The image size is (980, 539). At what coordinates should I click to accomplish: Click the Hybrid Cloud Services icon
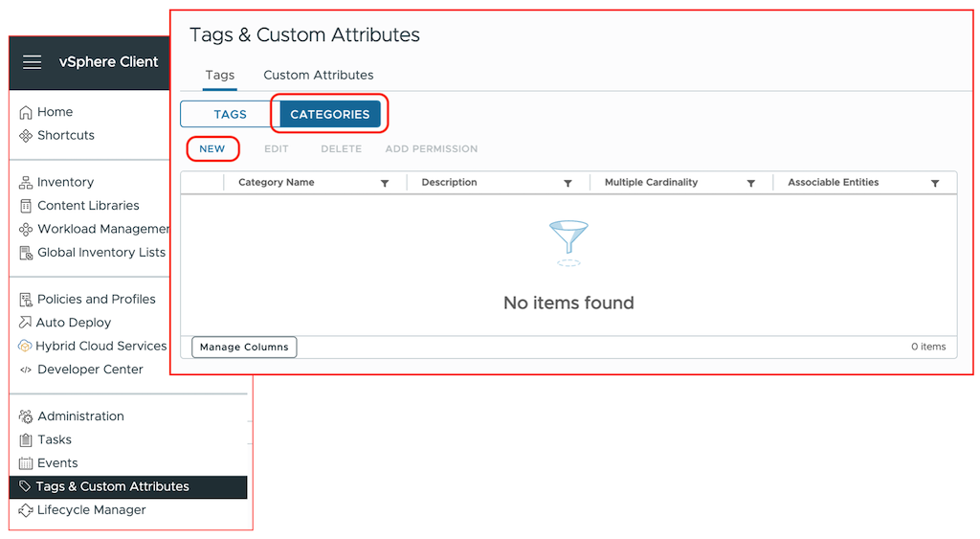(25, 346)
